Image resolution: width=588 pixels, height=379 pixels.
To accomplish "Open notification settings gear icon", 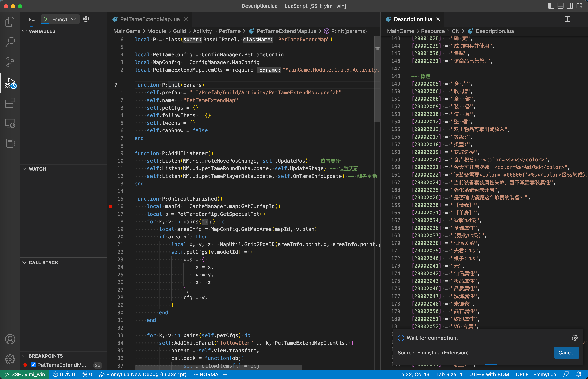I will coord(575,338).
